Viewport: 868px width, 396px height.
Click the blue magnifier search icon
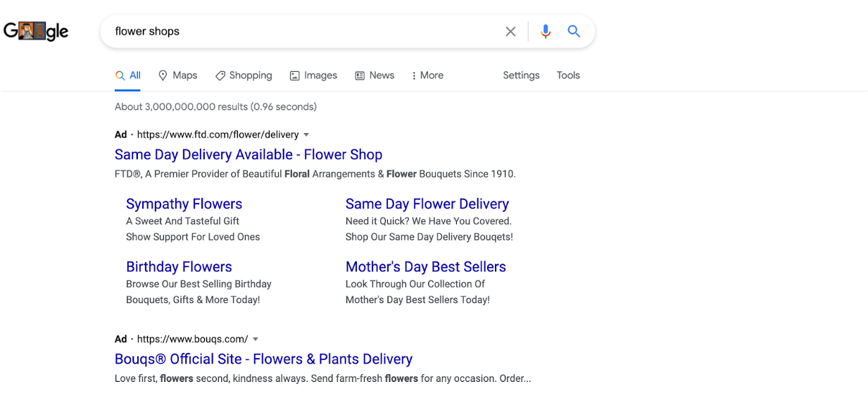click(574, 31)
